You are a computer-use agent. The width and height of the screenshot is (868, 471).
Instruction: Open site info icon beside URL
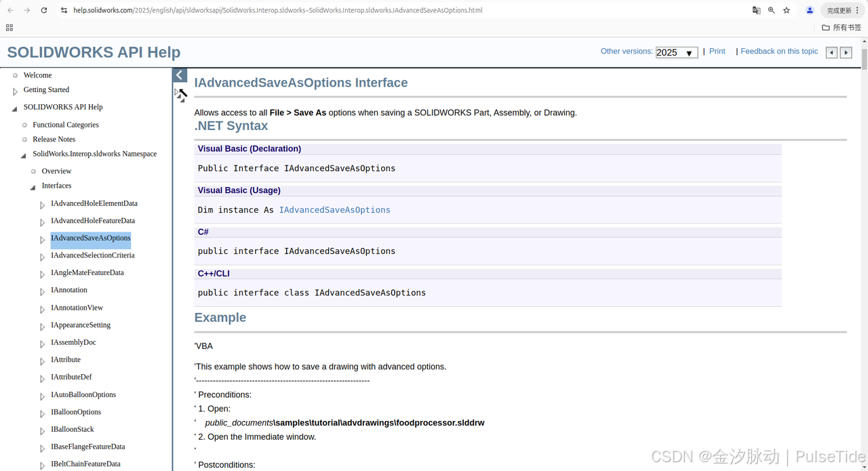(x=64, y=10)
